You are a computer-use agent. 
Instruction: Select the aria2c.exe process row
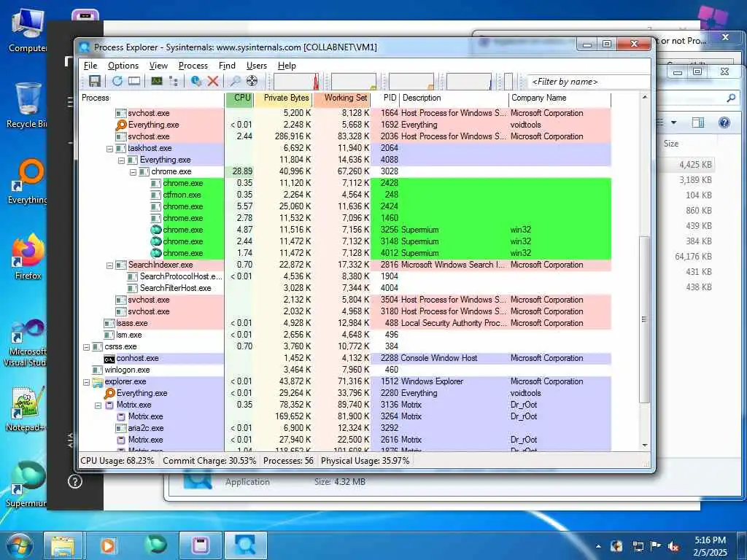click(346, 429)
